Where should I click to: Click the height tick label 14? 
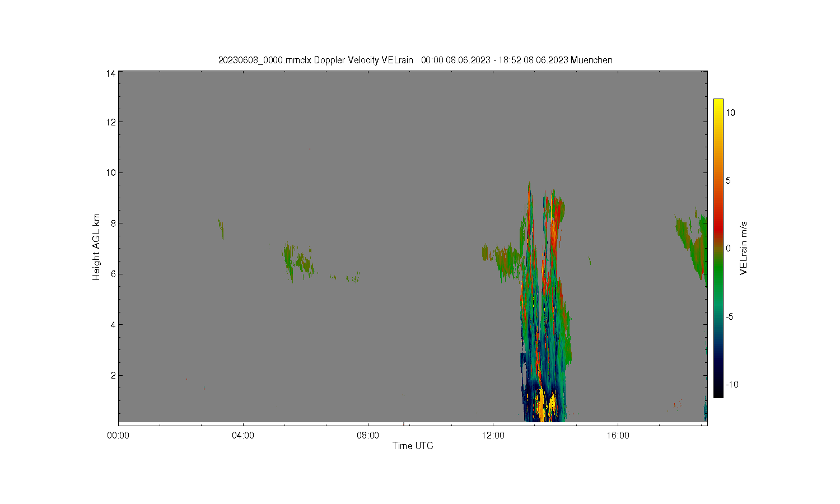(111, 73)
